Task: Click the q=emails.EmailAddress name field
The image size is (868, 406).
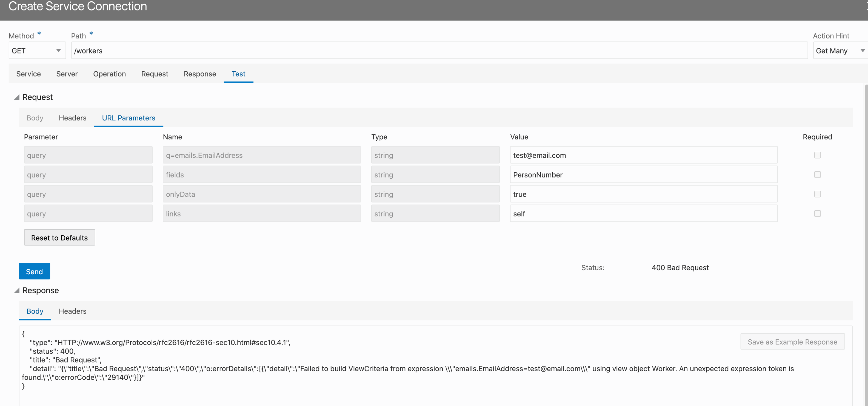Action: [x=262, y=155]
